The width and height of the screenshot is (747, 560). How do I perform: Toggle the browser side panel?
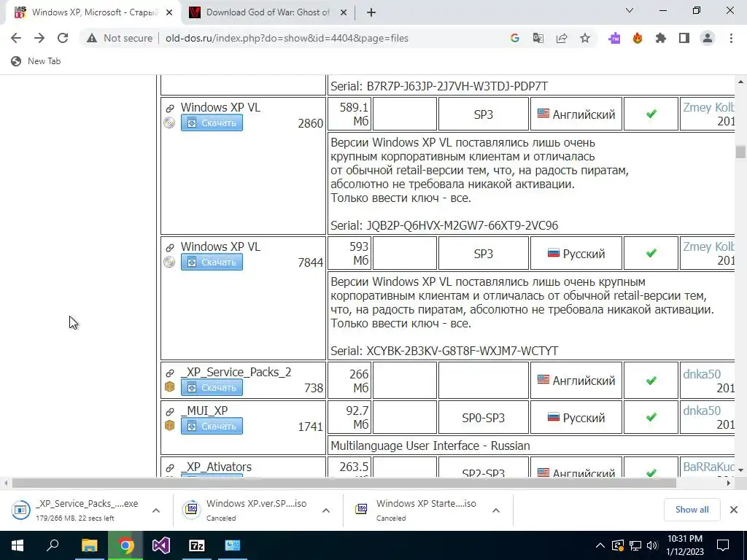pyautogui.click(x=684, y=38)
